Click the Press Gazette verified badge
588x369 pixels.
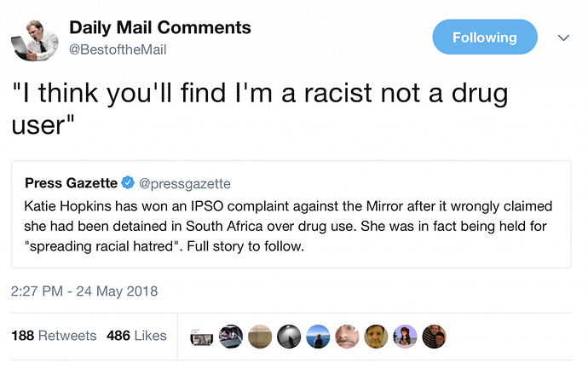pos(126,182)
